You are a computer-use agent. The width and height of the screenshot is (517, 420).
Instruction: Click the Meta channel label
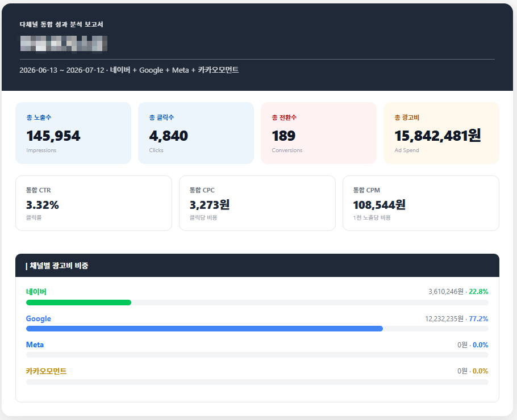click(x=35, y=345)
